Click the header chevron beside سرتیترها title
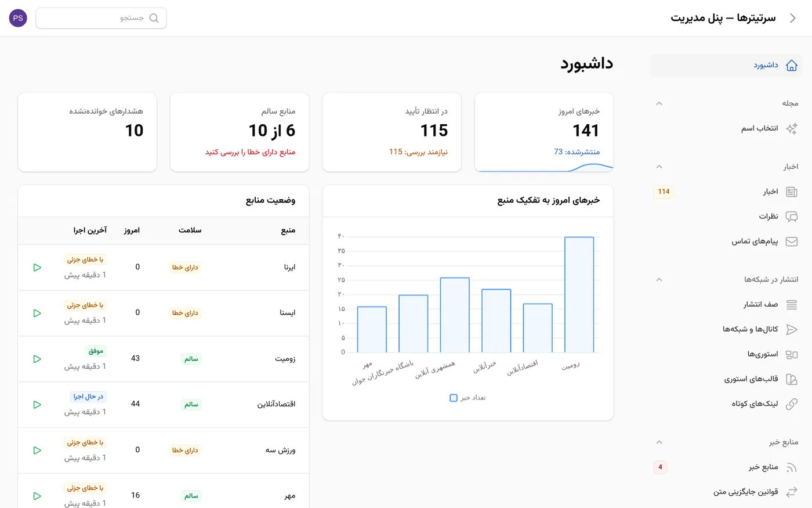Screen dimensions: 812x508 793,18
